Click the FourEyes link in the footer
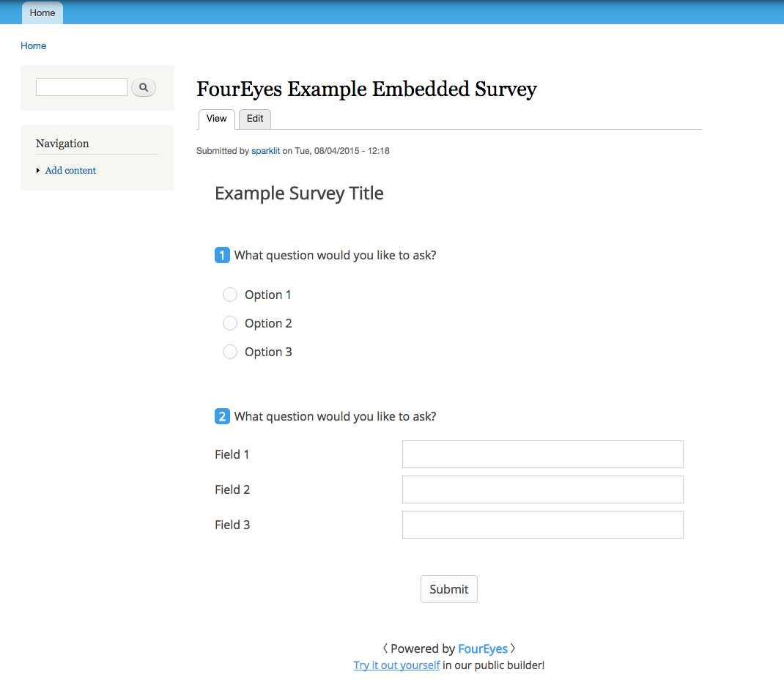This screenshot has width=784, height=680. point(483,648)
